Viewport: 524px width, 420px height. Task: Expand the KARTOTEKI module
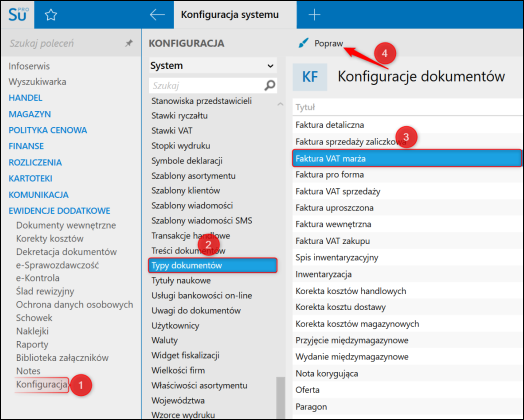click(30, 178)
